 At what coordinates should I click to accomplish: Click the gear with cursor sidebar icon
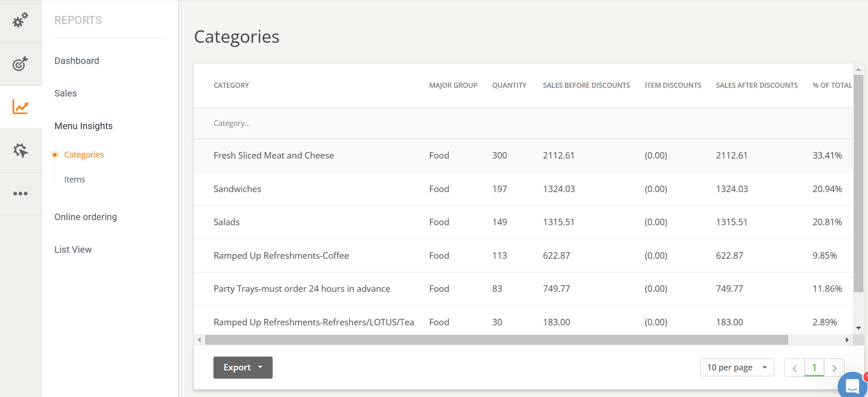[20, 150]
